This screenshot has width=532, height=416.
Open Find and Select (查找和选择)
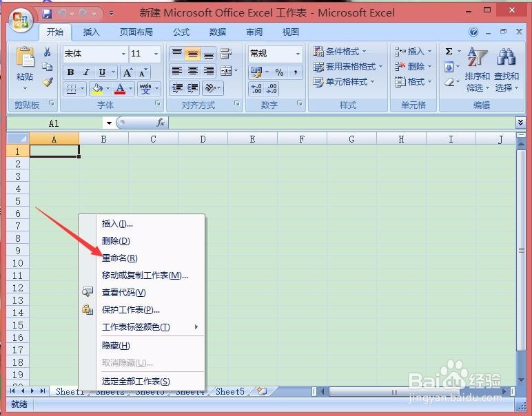coord(507,70)
